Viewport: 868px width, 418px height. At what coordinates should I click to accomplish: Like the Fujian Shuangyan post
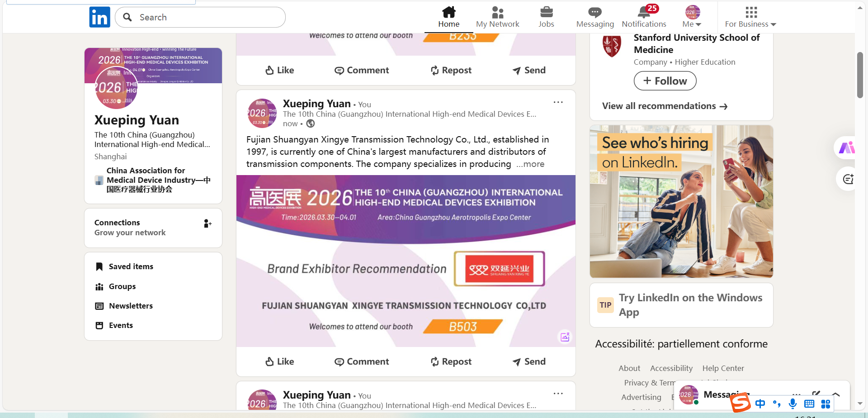pos(279,361)
